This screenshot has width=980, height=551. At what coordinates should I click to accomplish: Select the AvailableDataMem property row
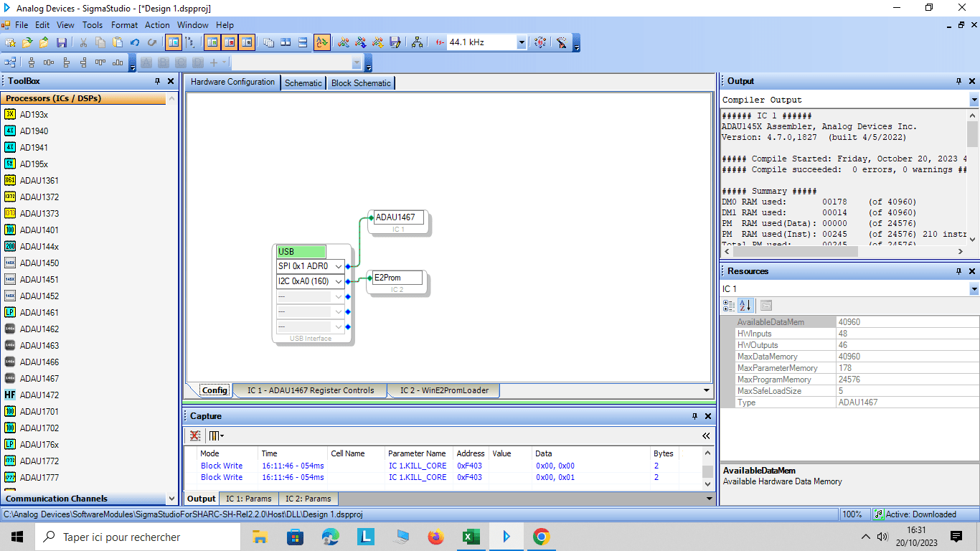pyautogui.click(x=849, y=322)
